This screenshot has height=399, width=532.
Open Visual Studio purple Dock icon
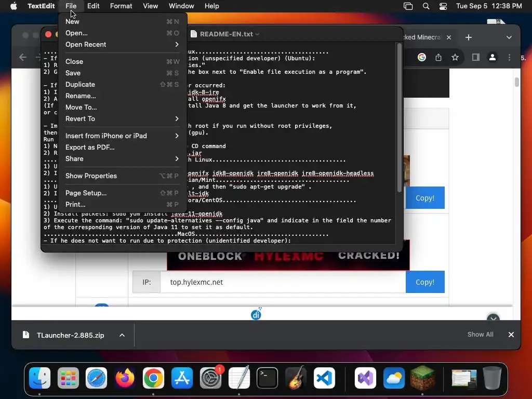coord(365,378)
